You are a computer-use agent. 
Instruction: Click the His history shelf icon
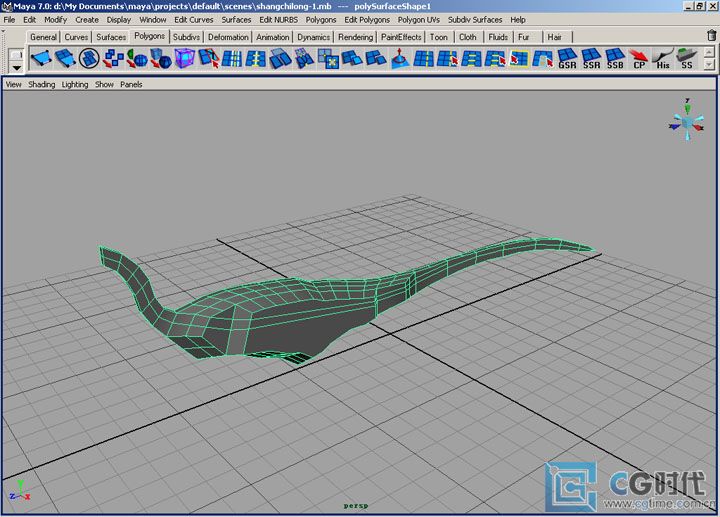click(x=663, y=59)
